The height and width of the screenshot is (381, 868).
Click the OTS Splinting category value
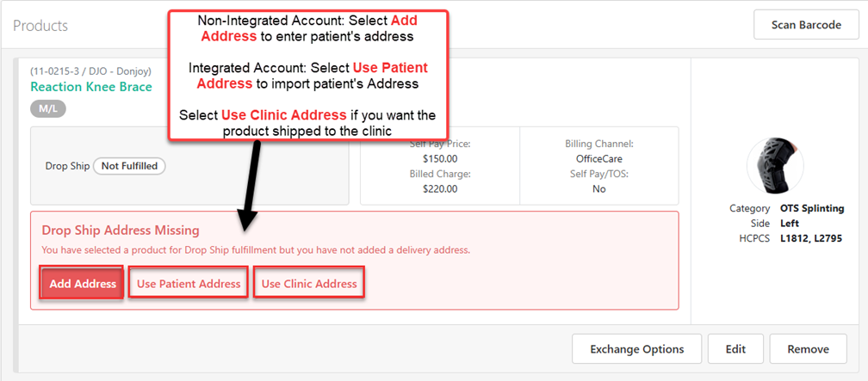pyautogui.click(x=812, y=209)
